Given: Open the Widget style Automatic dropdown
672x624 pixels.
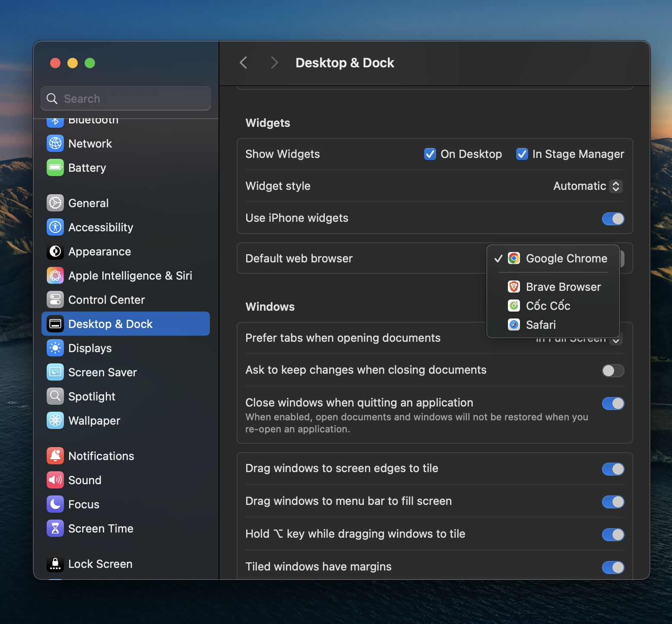Looking at the screenshot, I should [588, 186].
